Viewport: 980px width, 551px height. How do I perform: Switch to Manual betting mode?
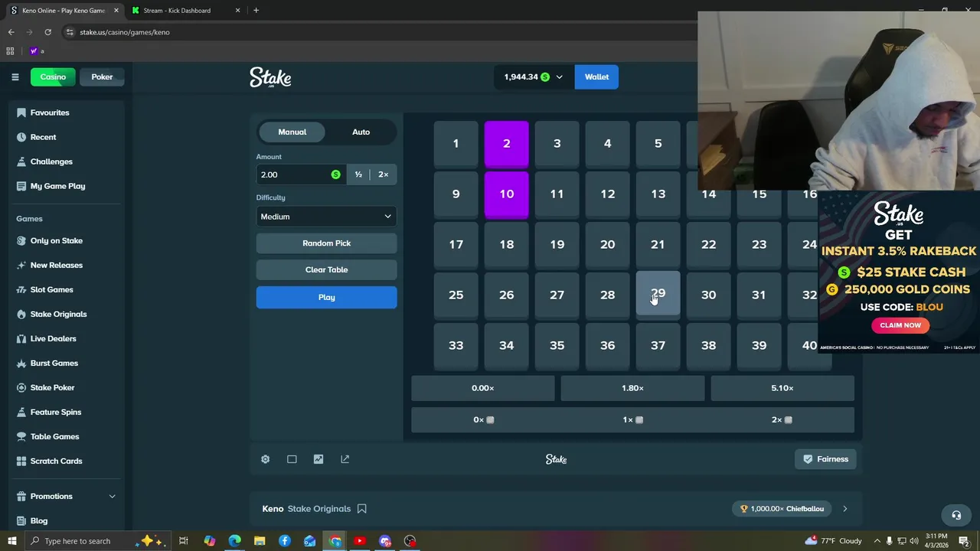[292, 132]
